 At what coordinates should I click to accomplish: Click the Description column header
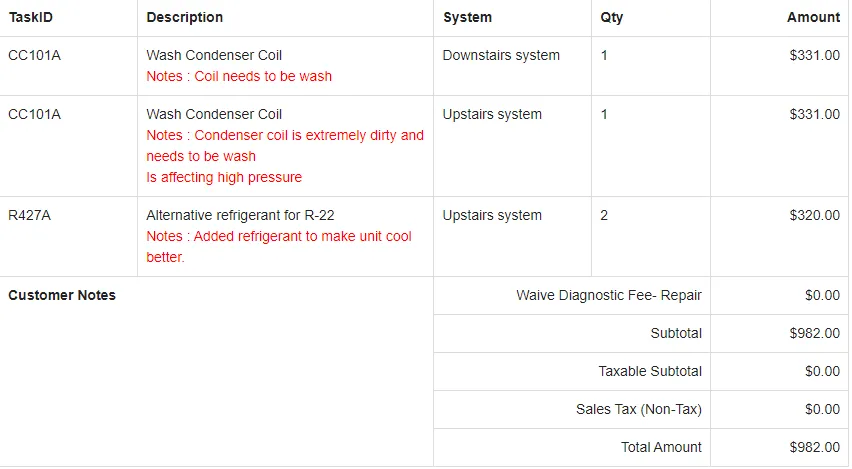coord(185,17)
